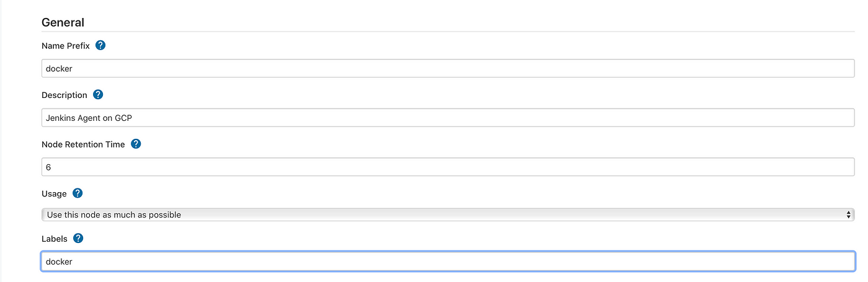The height and width of the screenshot is (282, 868).
Task: Select the Node Retention Time field
Action: pyautogui.click(x=448, y=167)
